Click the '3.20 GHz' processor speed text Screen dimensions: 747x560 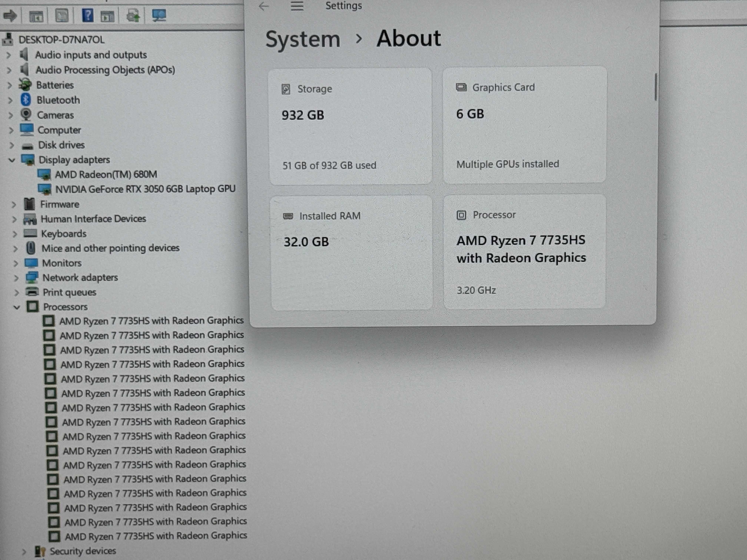click(x=476, y=291)
